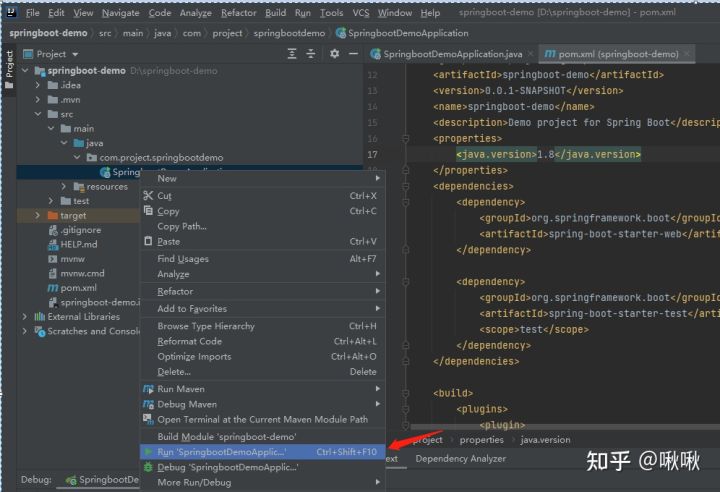Screen dimensions: 720x492
Task: Open the Tools menu
Action: point(332,13)
